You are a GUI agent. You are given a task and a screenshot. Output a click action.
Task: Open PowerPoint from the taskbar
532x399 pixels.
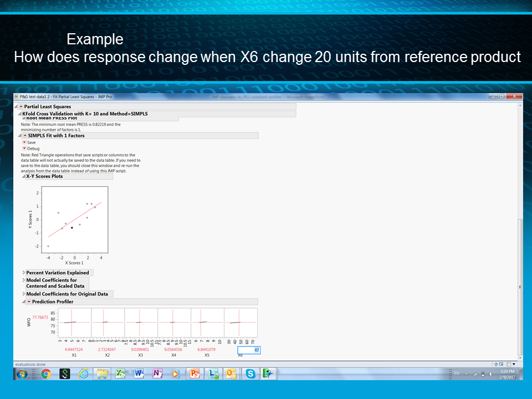tap(195, 374)
